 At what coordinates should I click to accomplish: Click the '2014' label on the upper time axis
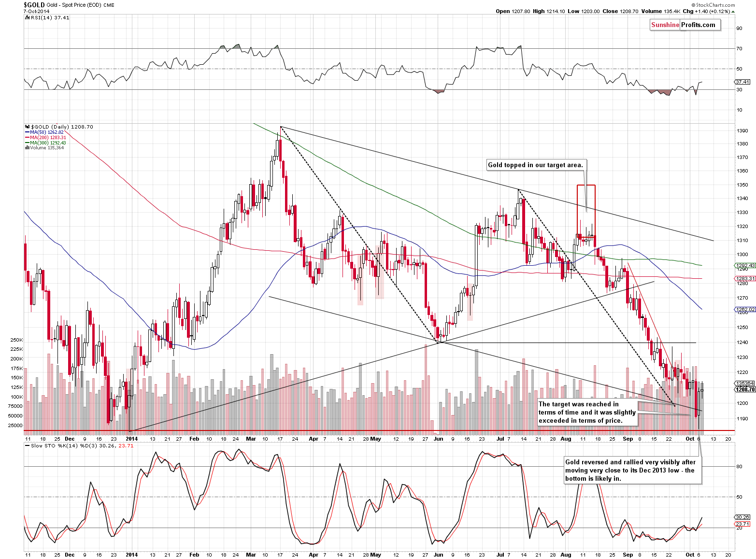[x=131, y=439]
